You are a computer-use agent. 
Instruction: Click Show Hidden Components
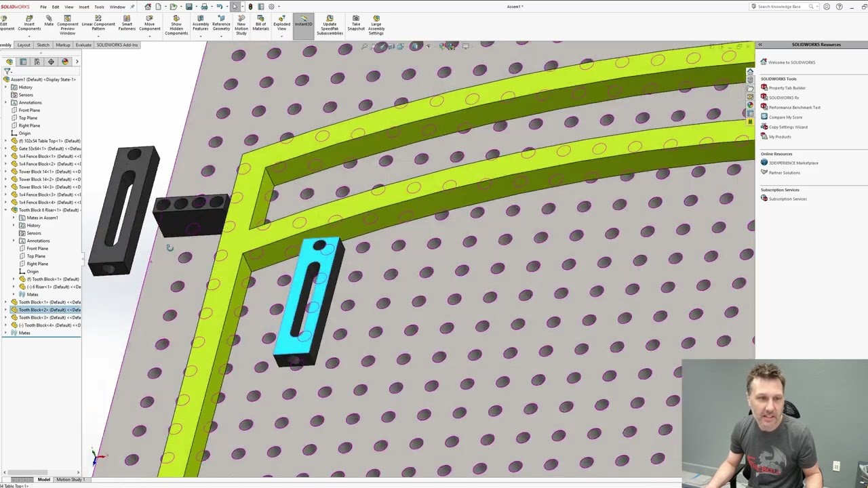[x=176, y=25]
